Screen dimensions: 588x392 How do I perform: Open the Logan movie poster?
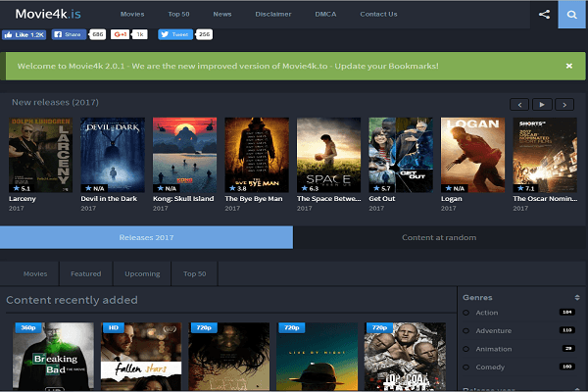[x=473, y=155]
